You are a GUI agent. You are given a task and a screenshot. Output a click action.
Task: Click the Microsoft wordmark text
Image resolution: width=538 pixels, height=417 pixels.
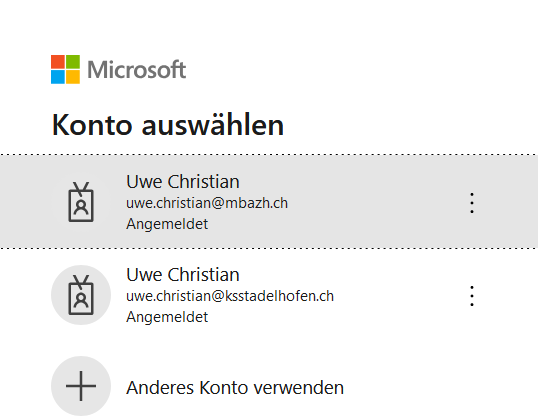(137, 70)
